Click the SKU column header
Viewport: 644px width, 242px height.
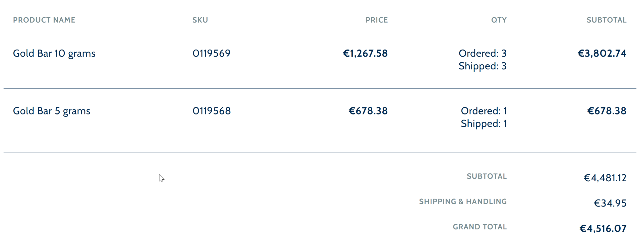(x=200, y=20)
